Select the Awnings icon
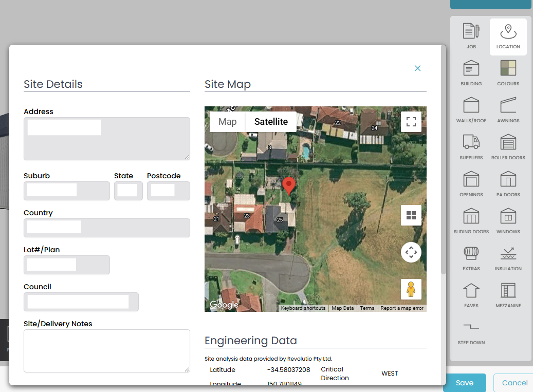The image size is (533, 392). pyautogui.click(x=508, y=110)
